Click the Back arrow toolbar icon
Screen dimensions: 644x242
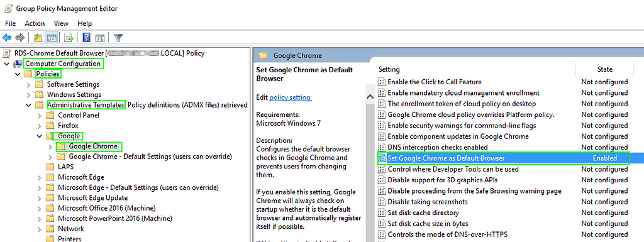(x=7, y=38)
